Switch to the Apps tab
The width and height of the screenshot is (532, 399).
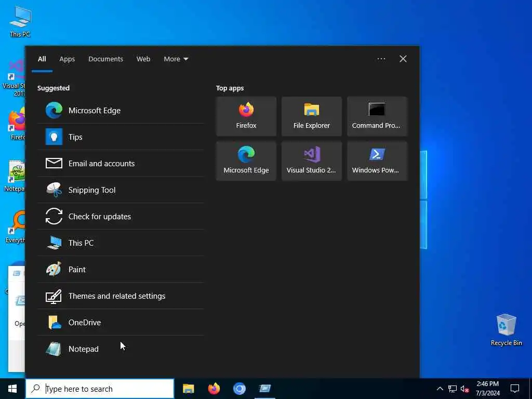point(67,59)
